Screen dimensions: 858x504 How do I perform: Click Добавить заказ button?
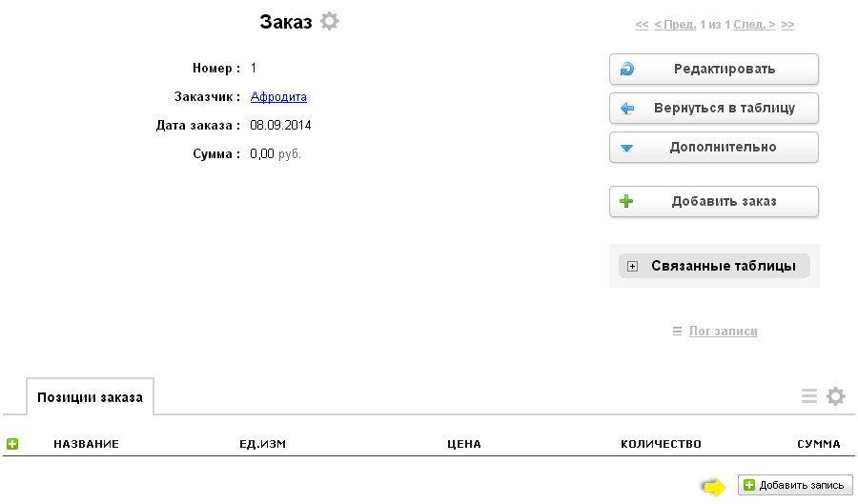click(x=714, y=202)
